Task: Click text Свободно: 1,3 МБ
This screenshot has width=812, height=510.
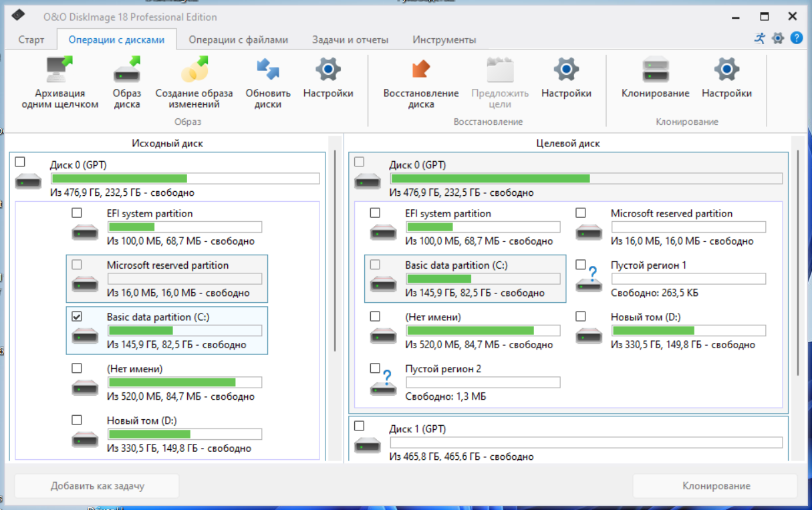Action: click(x=446, y=396)
